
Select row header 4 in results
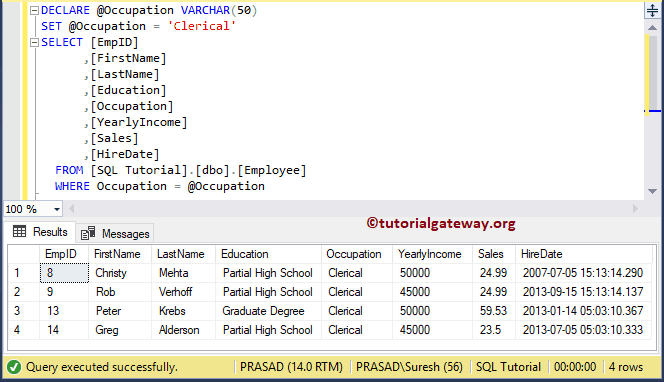[x=24, y=330]
